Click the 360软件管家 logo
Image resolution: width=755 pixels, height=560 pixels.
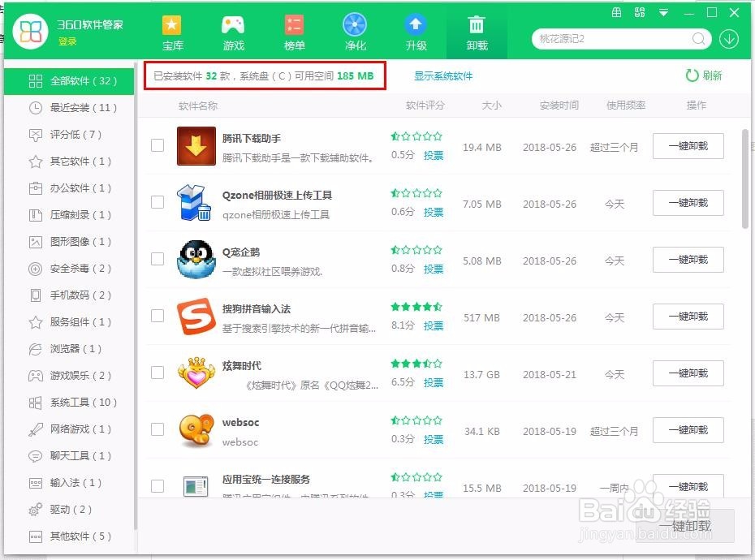31,32
